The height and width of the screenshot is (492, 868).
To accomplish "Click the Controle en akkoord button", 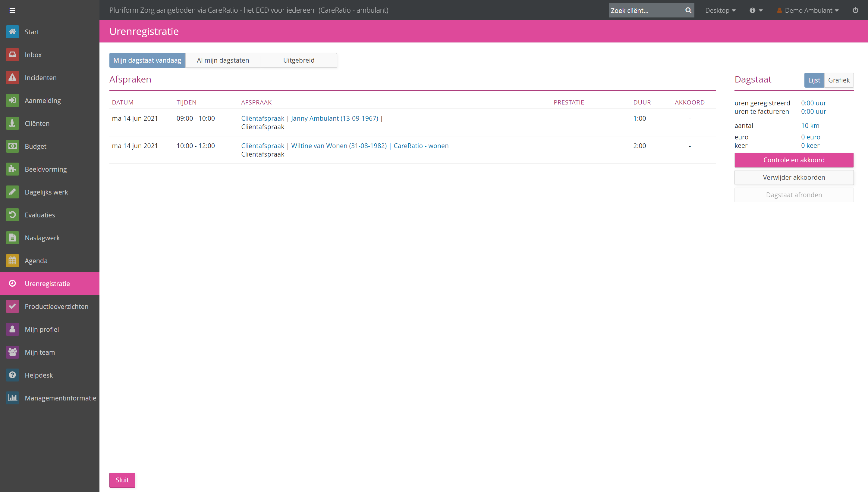I will click(794, 160).
